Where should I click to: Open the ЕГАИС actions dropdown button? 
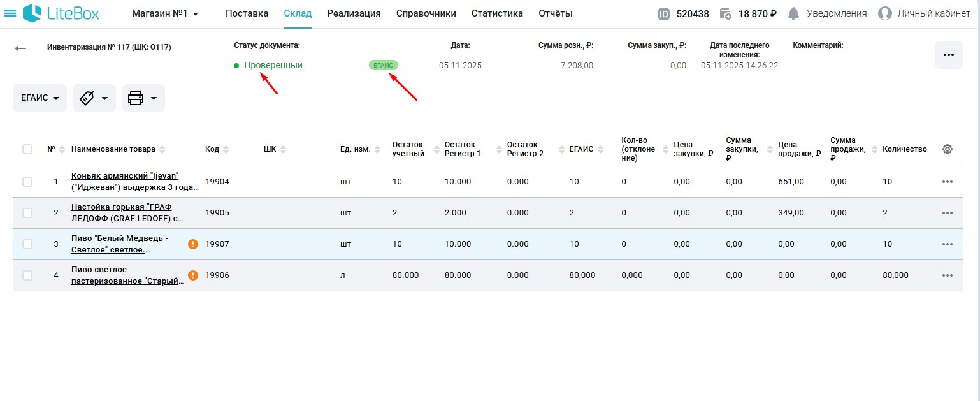click(40, 98)
